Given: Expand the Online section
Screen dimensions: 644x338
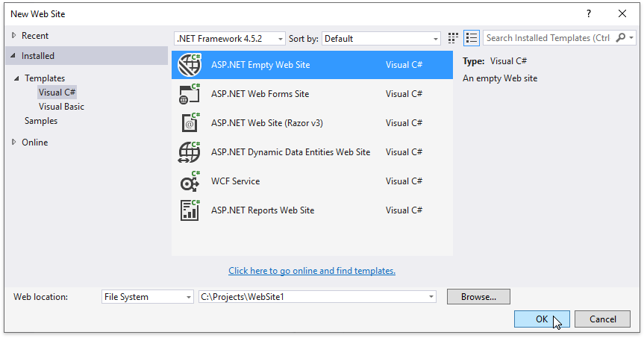Looking at the screenshot, I should (13, 143).
